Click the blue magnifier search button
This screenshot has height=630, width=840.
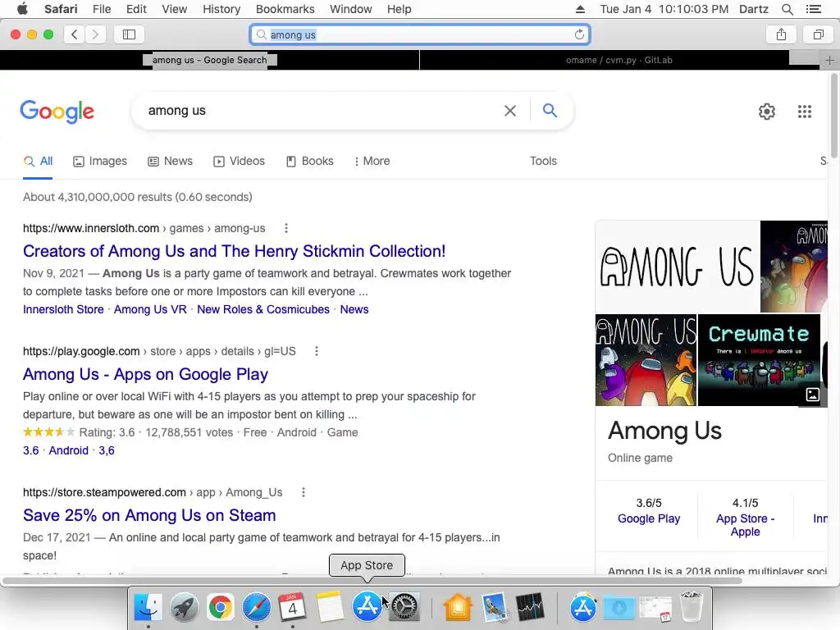coord(550,111)
